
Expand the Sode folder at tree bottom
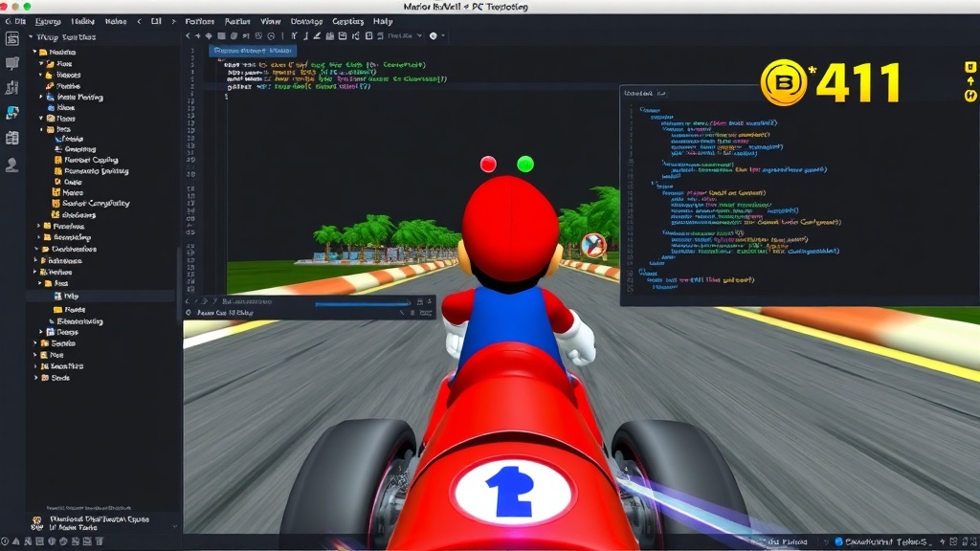(x=35, y=378)
